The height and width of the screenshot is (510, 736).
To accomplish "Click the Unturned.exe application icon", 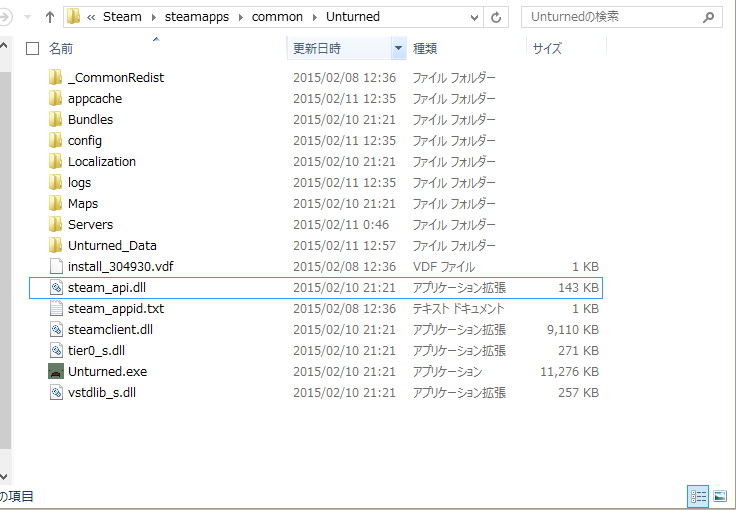I will pyautogui.click(x=56, y=372).
